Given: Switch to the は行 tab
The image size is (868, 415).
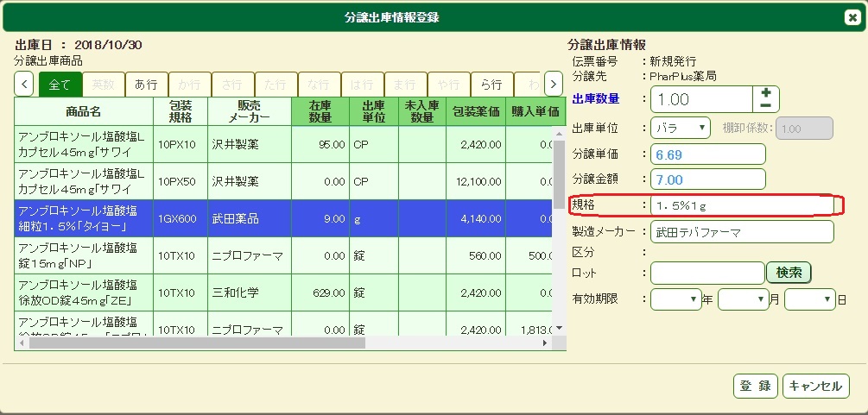Looking at the screenshot, I should point(363,85).
